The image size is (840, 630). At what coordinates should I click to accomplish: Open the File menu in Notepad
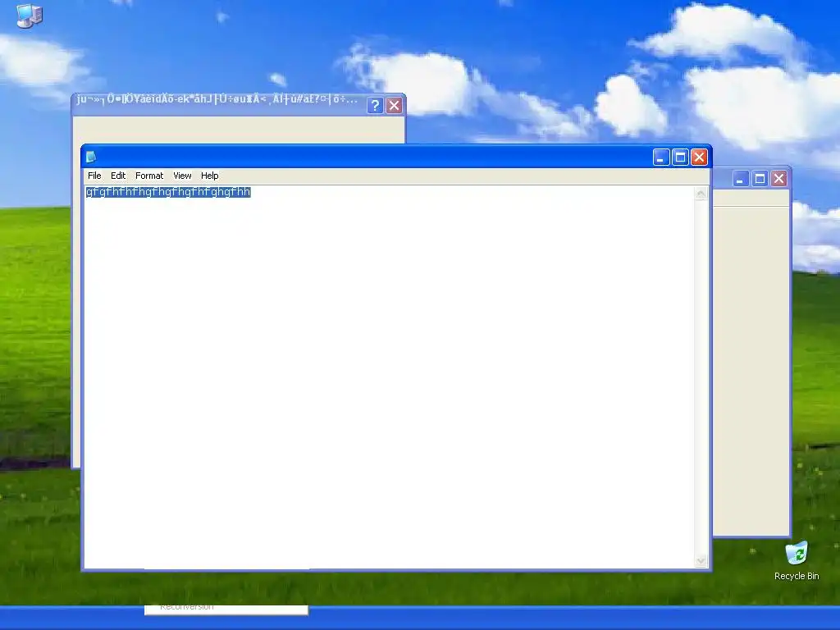[x=94, y=176]
